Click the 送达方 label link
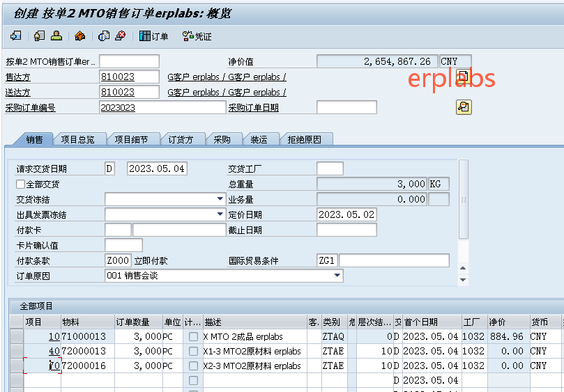The image size is (564, 392). point(18,93)
